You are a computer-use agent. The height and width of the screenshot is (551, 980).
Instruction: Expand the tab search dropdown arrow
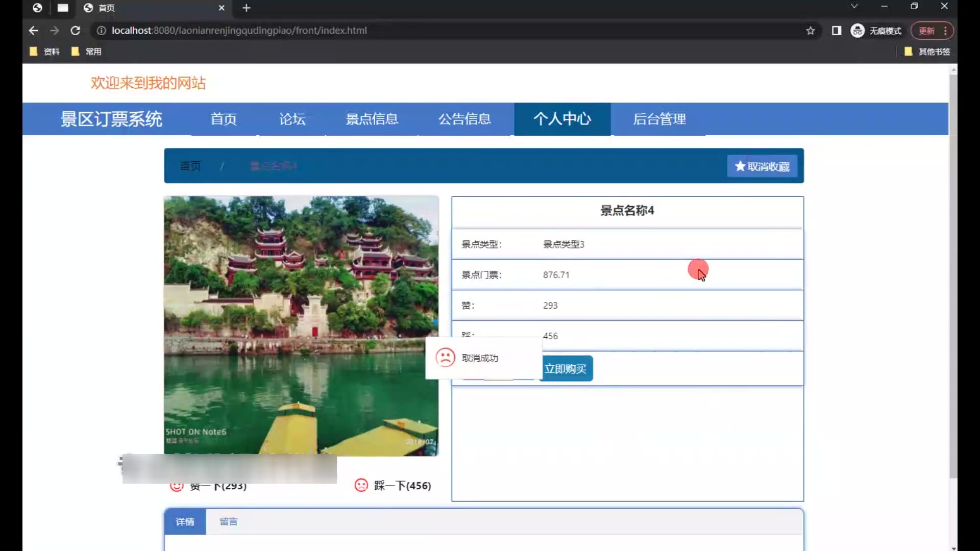coord(854,6)
